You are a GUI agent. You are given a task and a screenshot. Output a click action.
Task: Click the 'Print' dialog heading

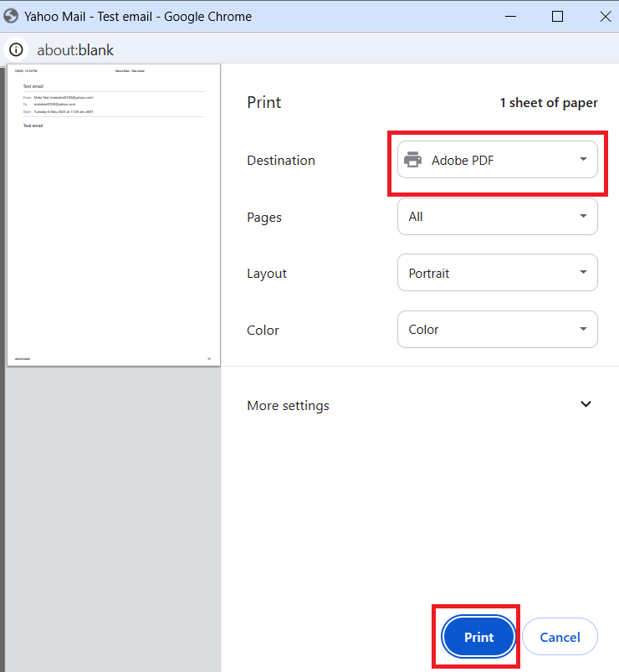pyautogui.click(x=263, y=102)
